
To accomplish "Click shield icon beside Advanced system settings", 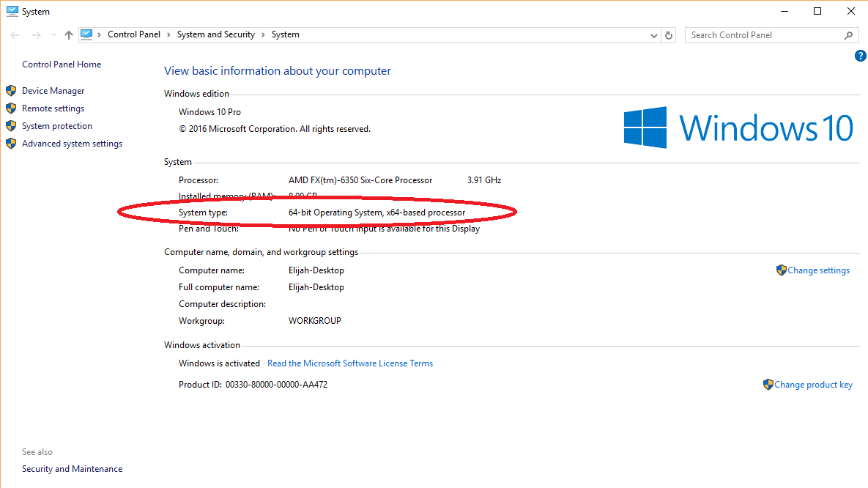I will [x=11, y=144].
